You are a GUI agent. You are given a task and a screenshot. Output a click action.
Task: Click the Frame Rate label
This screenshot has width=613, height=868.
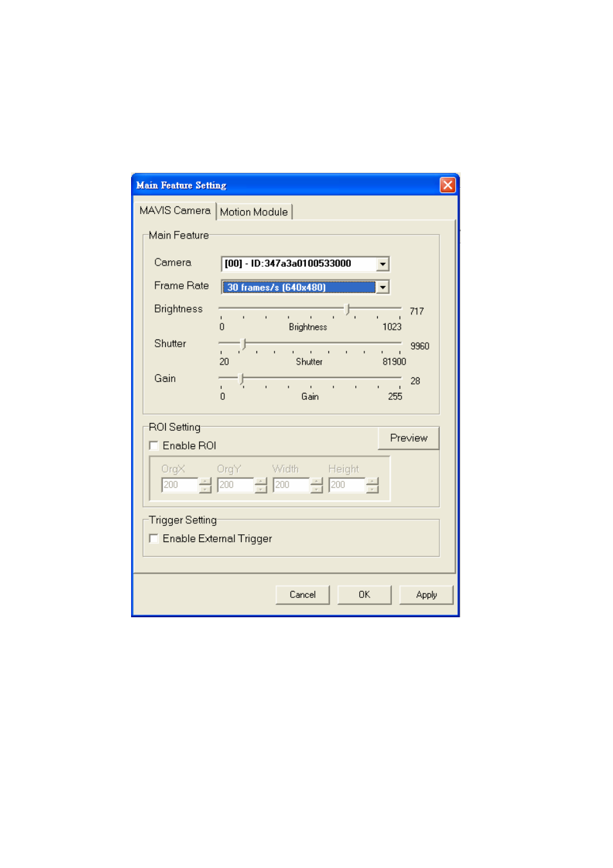[x=181, y=285]
